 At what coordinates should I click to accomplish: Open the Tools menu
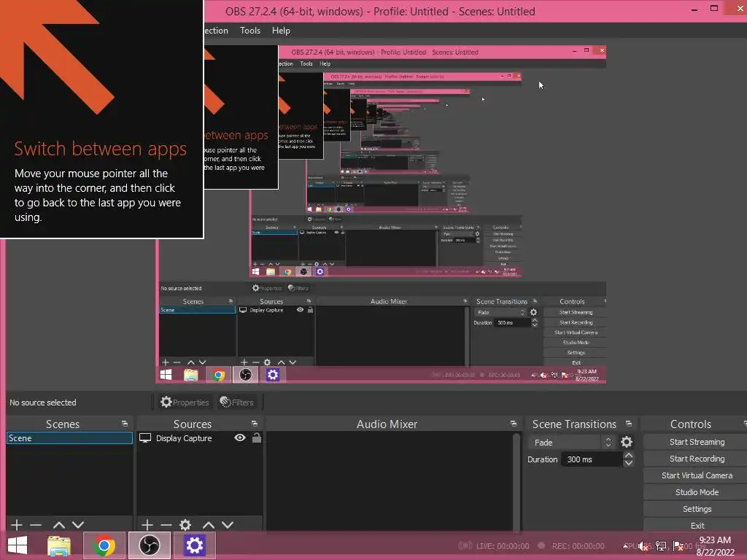pyautogui.click(x=250, y=31)
